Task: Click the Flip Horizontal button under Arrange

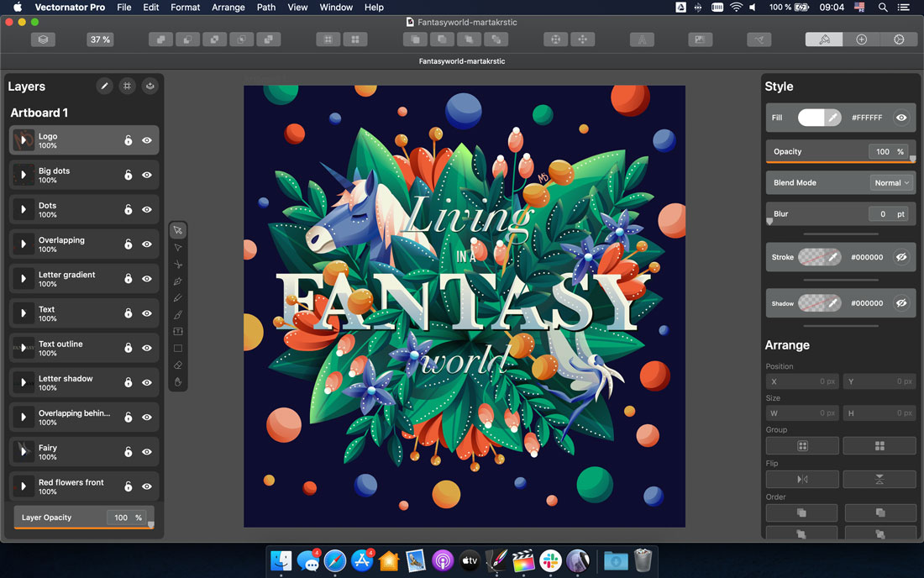Action: 801,479
